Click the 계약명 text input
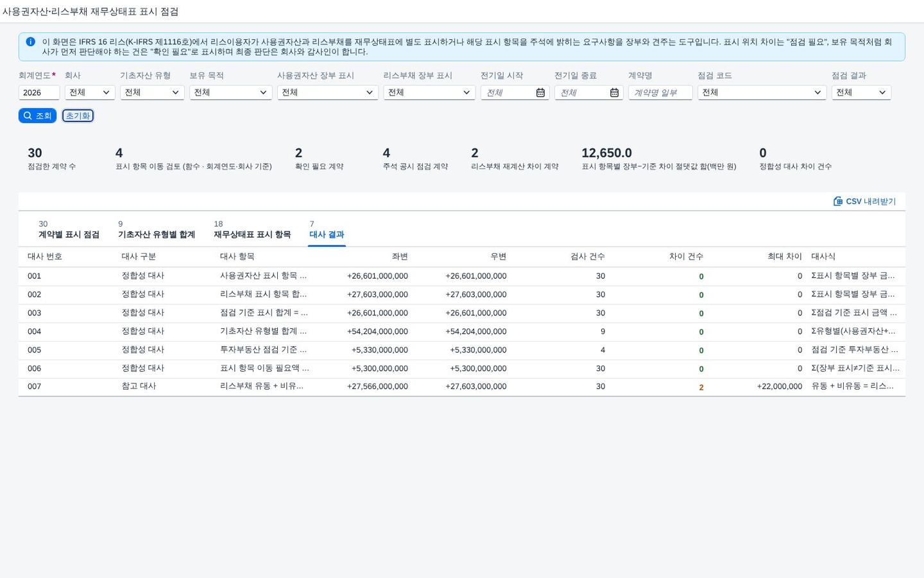Screen dimensions: 924x578 coord(660,92)
